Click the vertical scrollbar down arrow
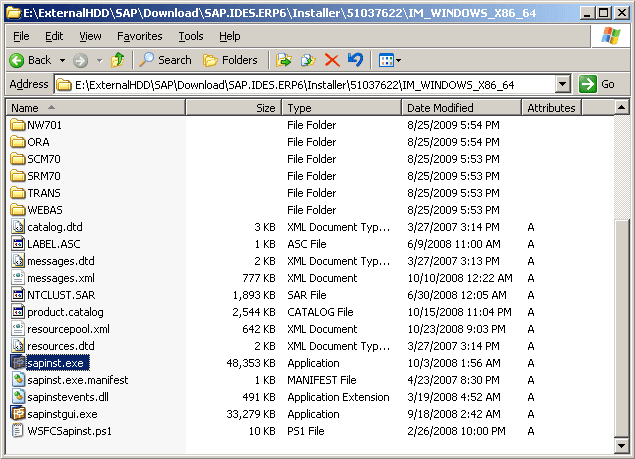 pyautogui.click(x=621, y=446)
